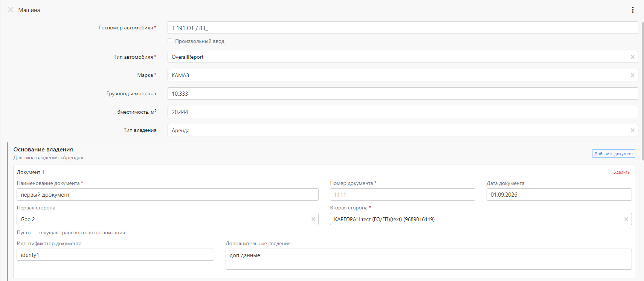
Task: Clear the Марка КАМАЗ value
Action: [633, 75]
